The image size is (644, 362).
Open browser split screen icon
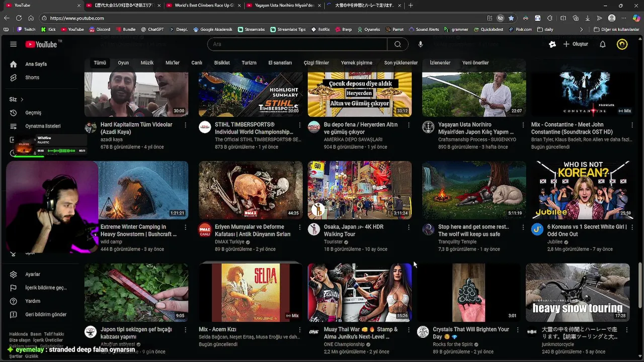(562, 18)
